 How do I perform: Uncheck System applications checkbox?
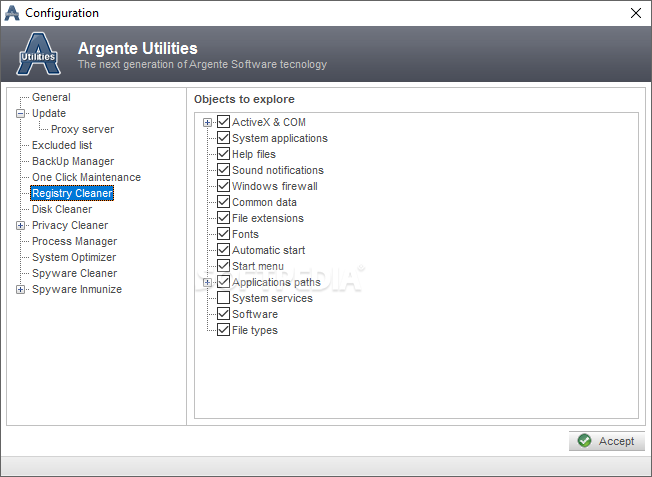point(223,138)
